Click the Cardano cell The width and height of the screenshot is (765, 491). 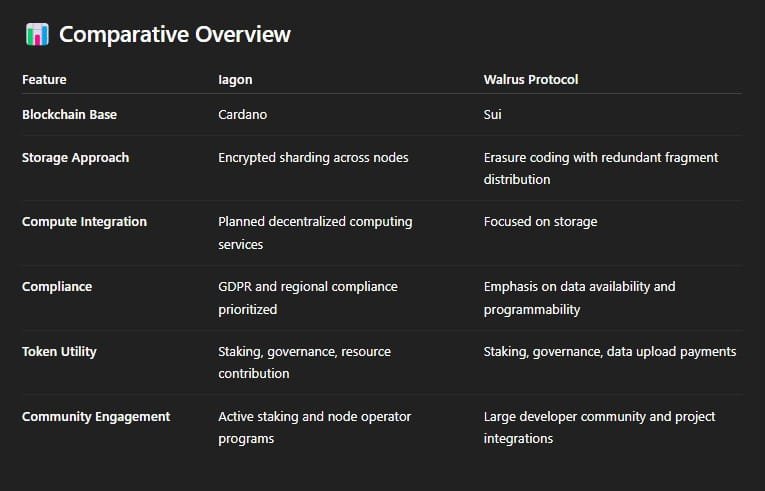[242, 115]
